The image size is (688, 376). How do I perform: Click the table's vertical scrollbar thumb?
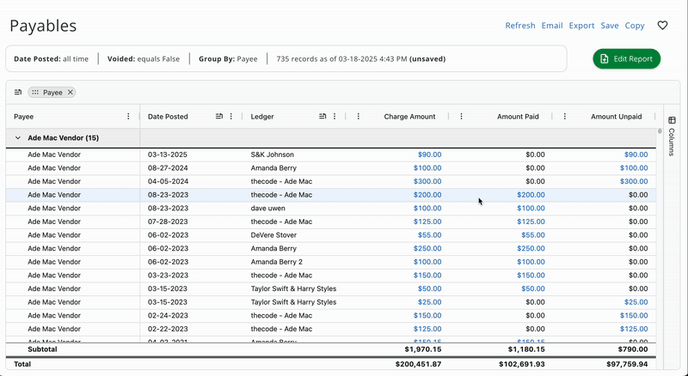(659, 131)
